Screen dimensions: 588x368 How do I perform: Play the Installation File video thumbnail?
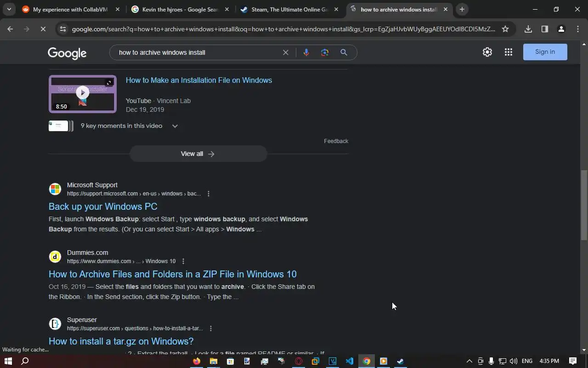[x=83, y=94]
